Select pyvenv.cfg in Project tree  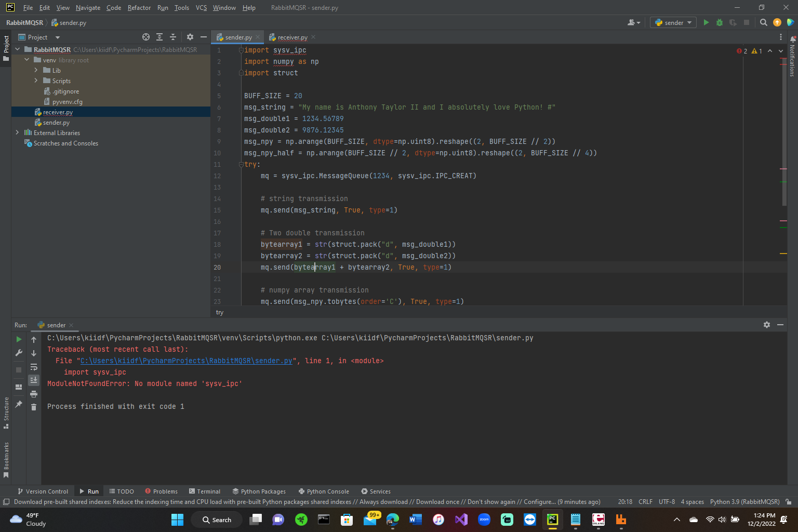coord(67,101)
